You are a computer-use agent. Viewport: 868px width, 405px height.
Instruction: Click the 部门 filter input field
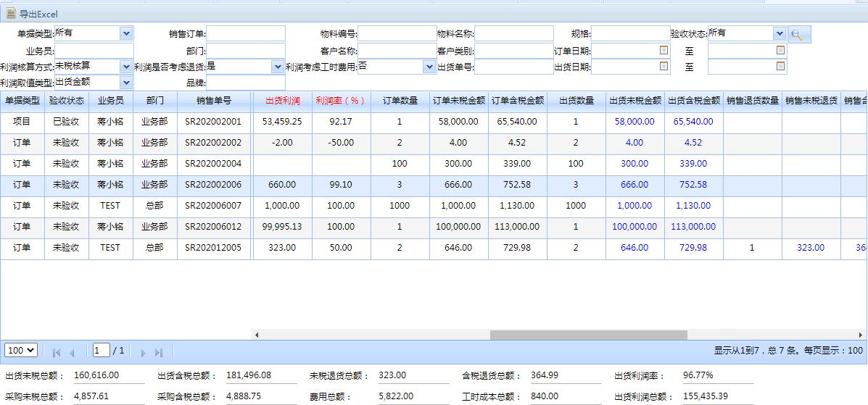click(246, 50)
